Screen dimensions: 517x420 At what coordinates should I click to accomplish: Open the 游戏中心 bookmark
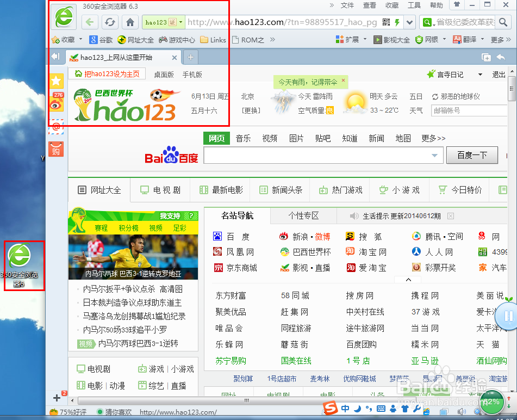point(177,40)
